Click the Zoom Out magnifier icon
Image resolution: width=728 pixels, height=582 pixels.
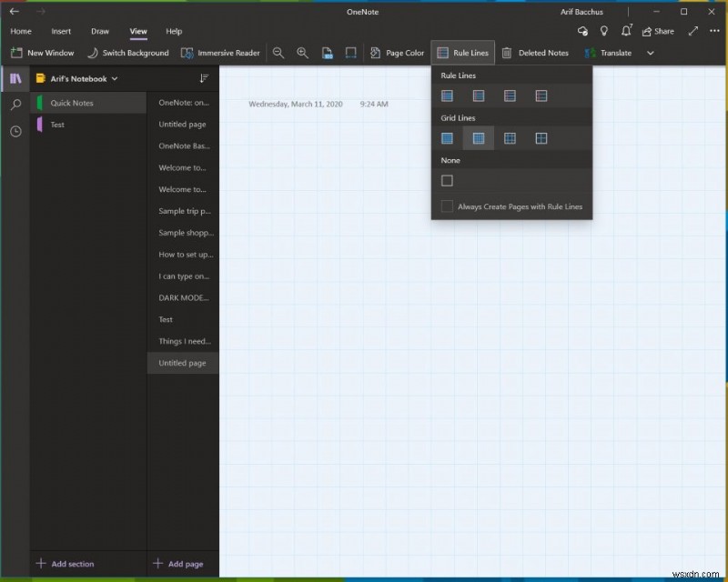click(x=278, y=53)
